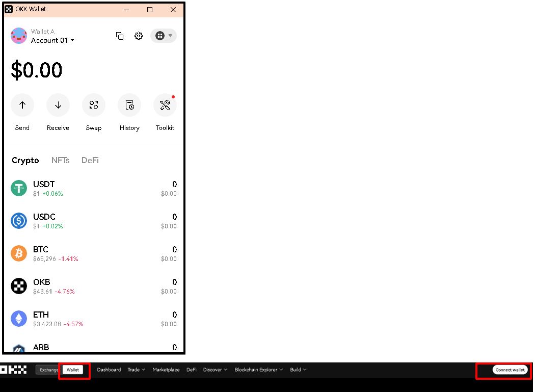This screenshot has height=392, width=535.
Task: Expand the Account 01 dropdown
Action: coord(52,40)
